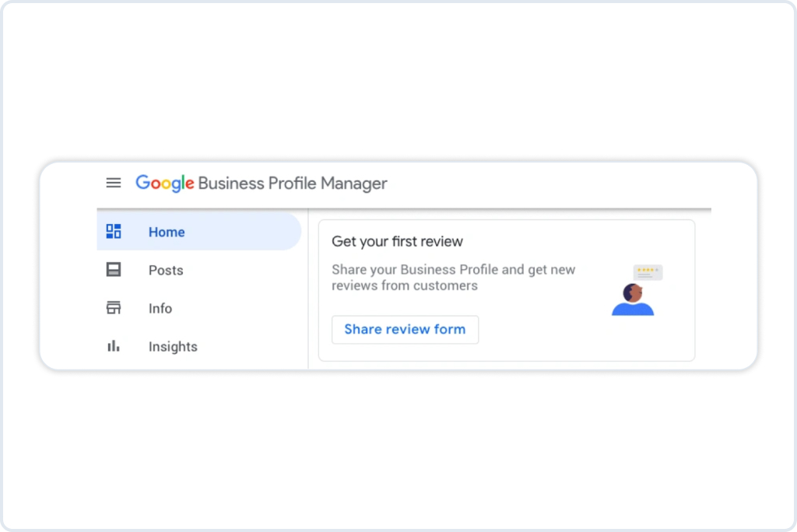Open the hamburger main menu
The image size is (797, 532).
114,183
